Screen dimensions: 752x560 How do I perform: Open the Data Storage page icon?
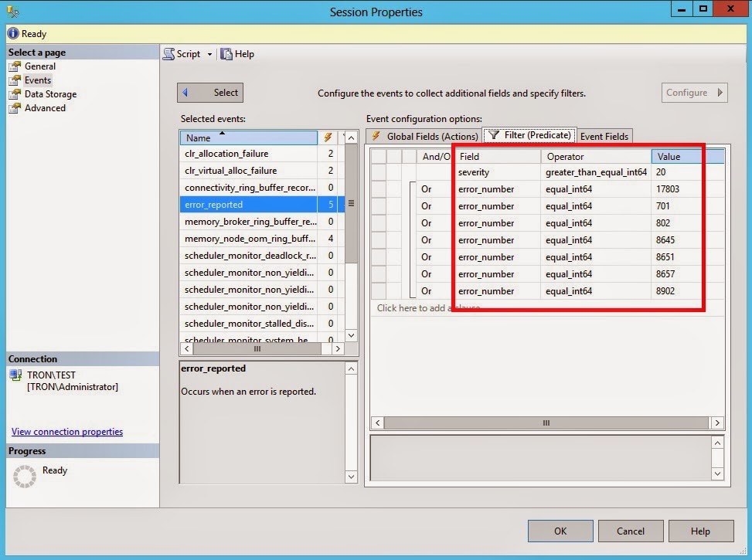tap(15, 94)
